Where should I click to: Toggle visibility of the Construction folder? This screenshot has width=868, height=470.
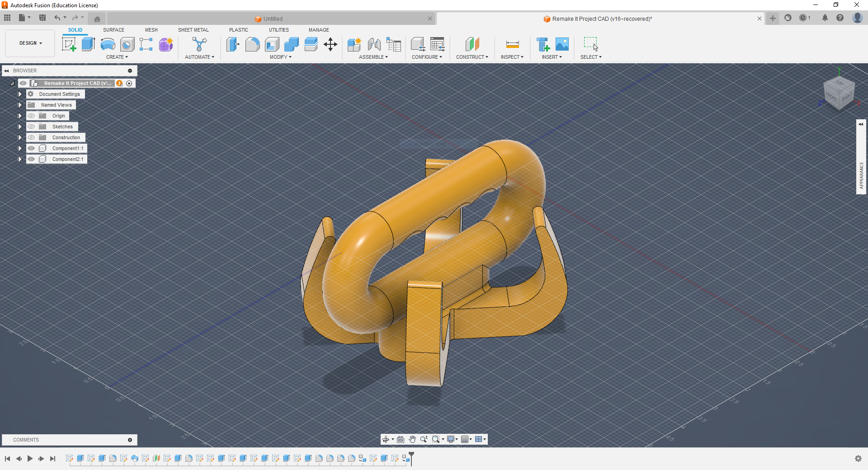tap(31, 137)
